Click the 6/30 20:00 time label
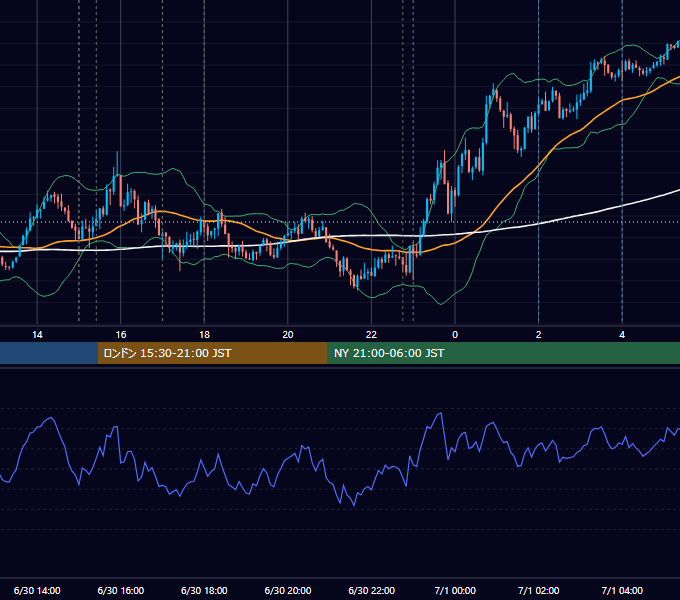680x600 pixels. click(x=288, y=590)
